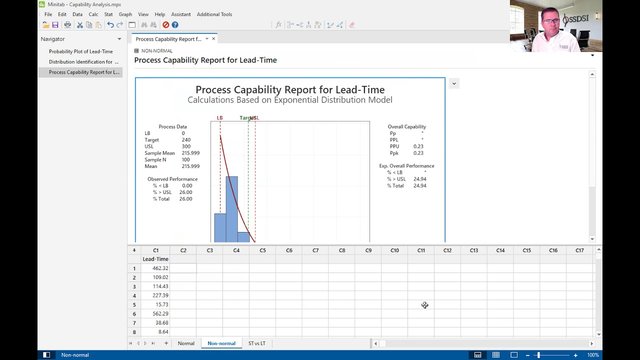640x360 pixels.
Task: Click the cell containing 462.32
Action: (x=156, y=268)
